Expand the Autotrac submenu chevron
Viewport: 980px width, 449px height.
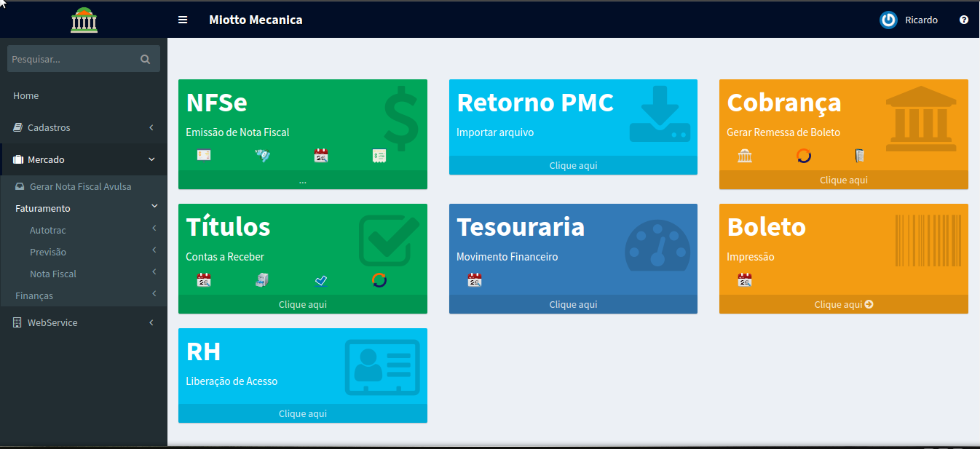(154, 229)
